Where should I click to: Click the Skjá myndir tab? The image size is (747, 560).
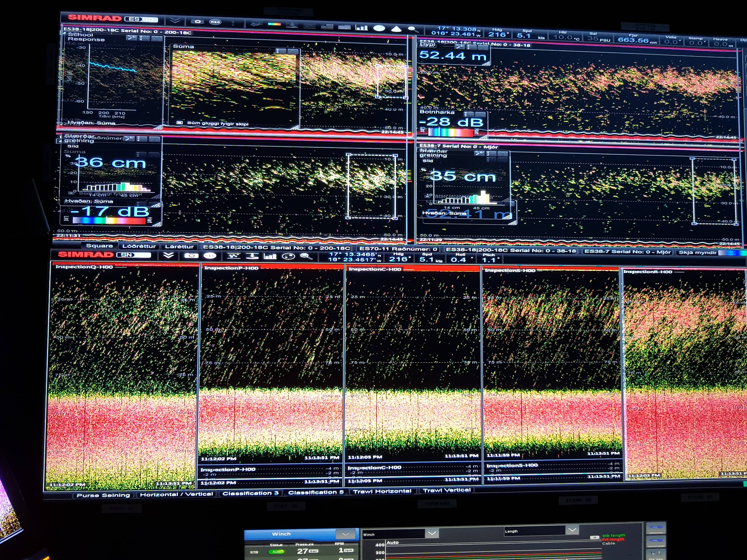[697, 252]
